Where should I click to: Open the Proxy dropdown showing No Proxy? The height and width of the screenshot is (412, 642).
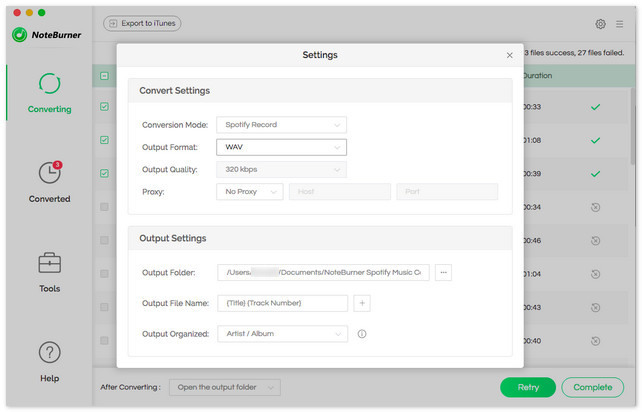point(250,192)
